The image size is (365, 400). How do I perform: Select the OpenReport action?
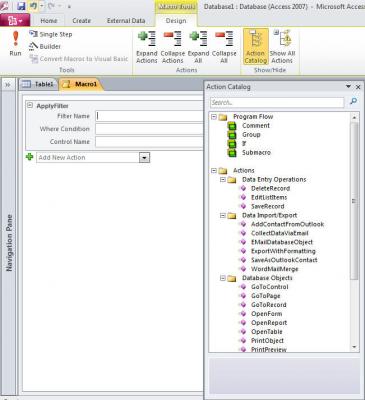[x=269, y=323]
